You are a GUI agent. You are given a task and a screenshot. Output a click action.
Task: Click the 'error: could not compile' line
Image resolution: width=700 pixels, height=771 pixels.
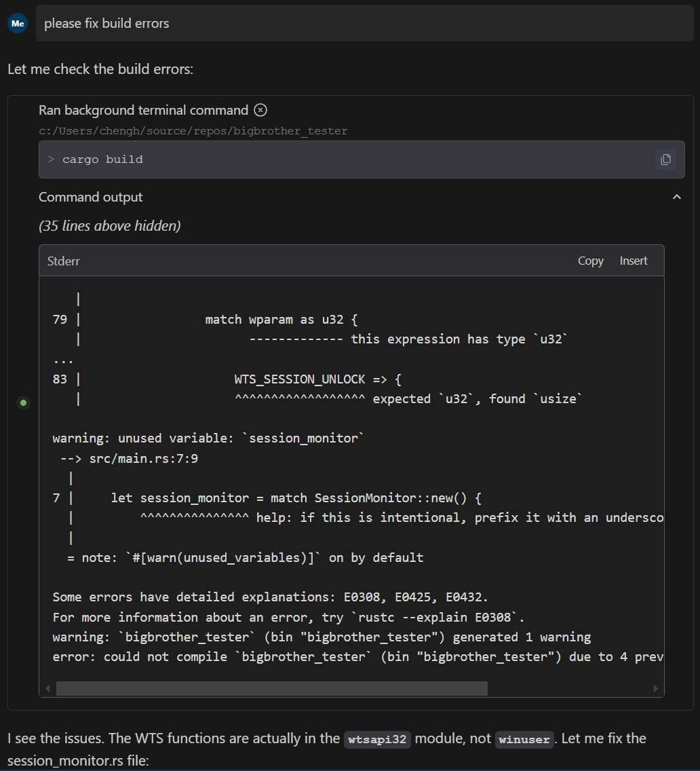(x=358, y=657)
